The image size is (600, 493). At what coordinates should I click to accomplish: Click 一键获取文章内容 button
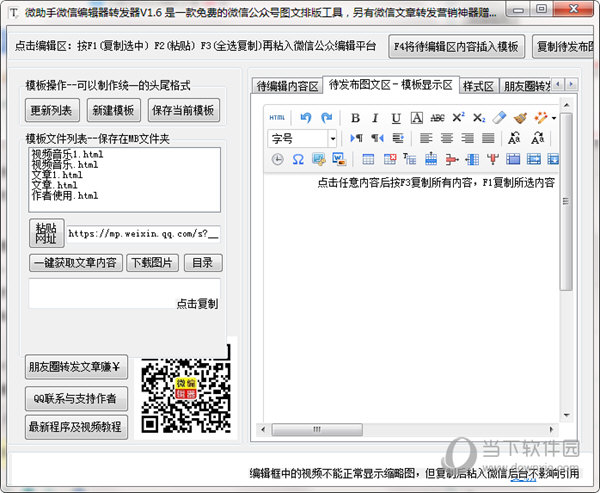(76, 263)
